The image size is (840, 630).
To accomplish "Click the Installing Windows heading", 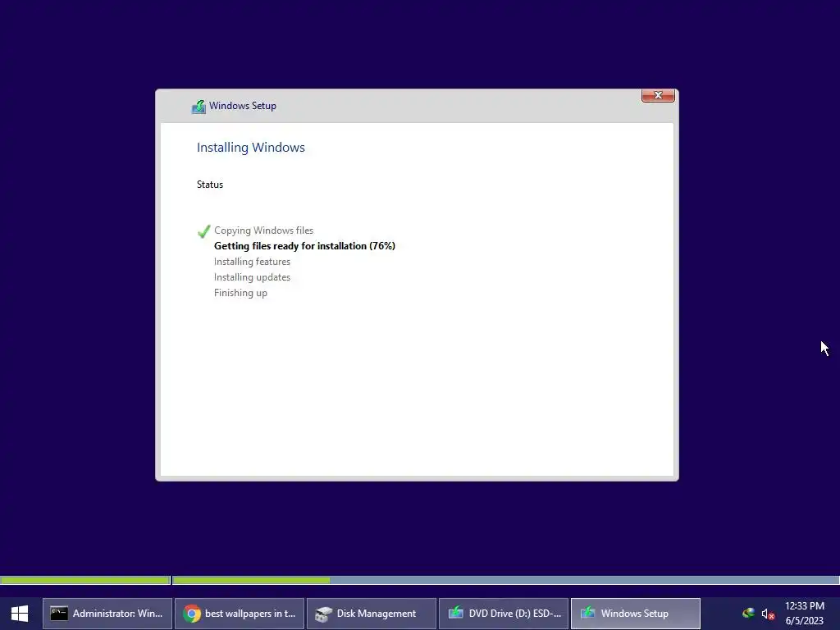I will click(x=251, y=148).
